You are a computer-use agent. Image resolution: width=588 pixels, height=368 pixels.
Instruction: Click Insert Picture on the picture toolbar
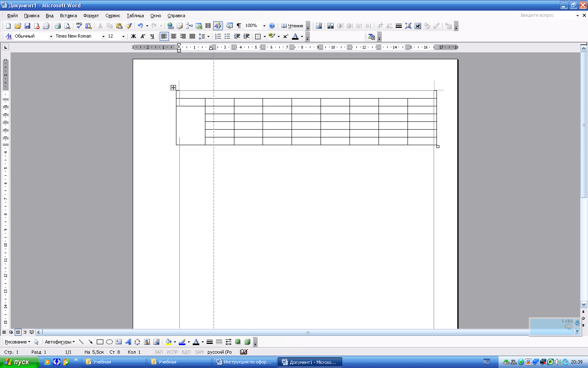(319, 26)
